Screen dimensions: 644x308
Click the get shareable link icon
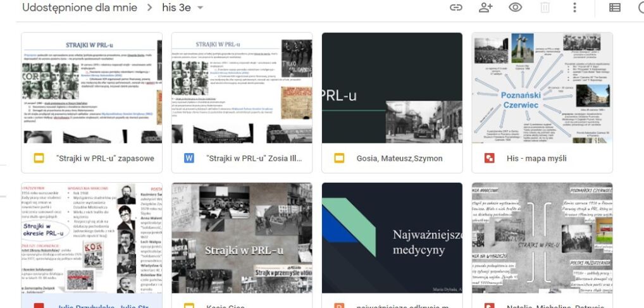point(455,8)
